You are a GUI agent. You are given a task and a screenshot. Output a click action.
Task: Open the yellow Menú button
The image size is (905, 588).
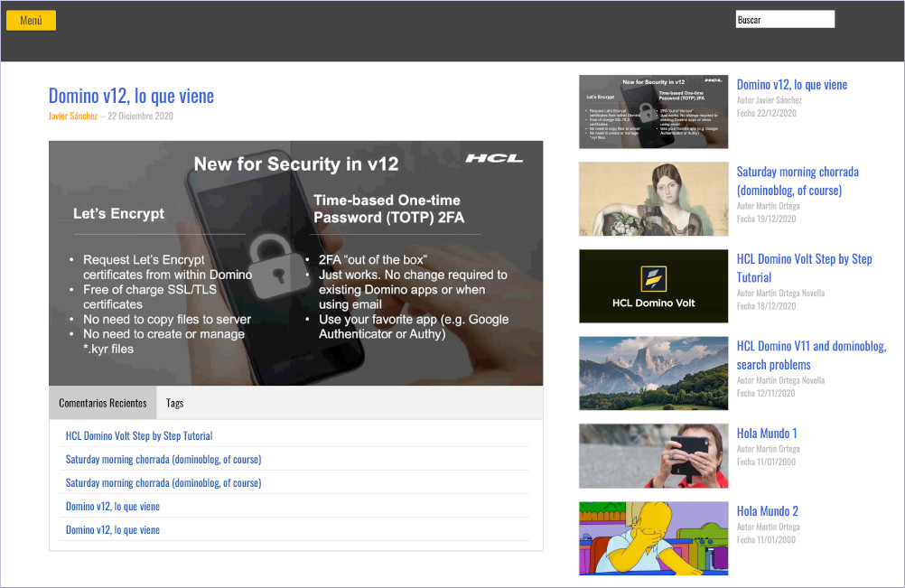point(32,20)
